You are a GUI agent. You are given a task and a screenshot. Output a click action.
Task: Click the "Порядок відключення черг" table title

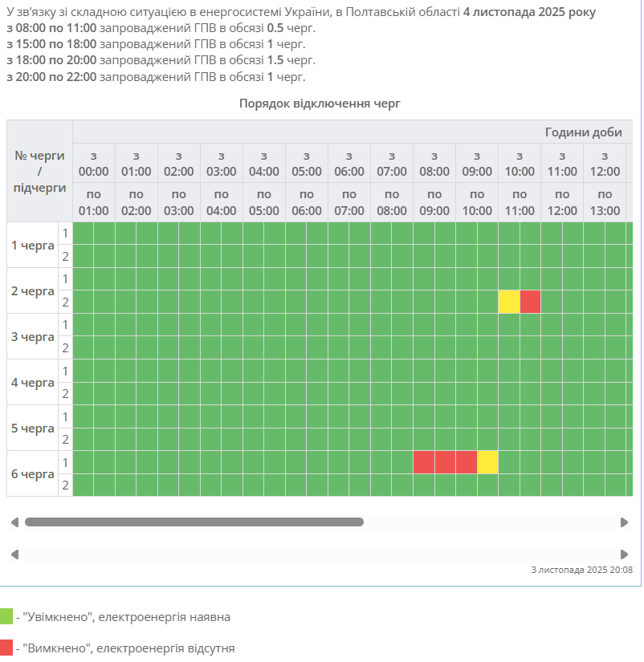coord(319,104)
